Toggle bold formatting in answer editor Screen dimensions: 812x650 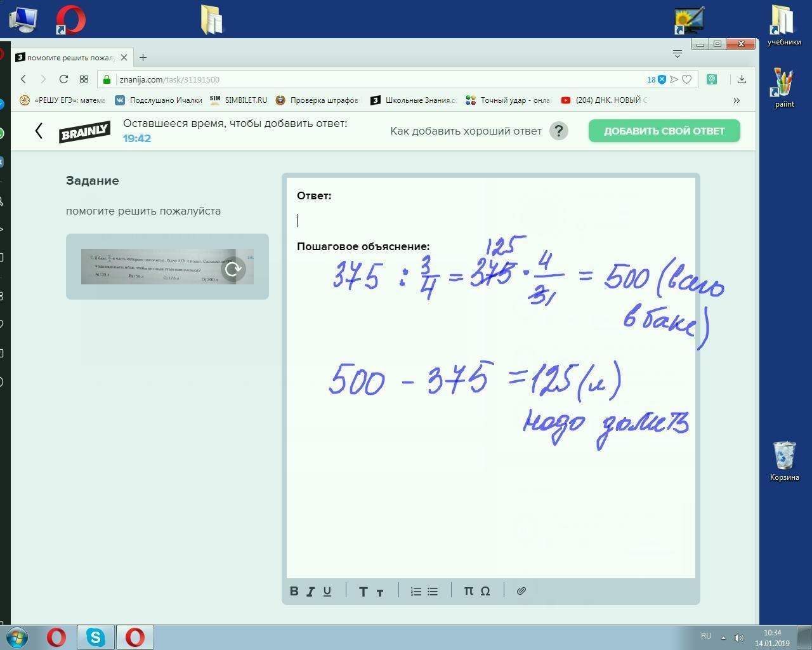pyautogui.click(x=294, y=591)
